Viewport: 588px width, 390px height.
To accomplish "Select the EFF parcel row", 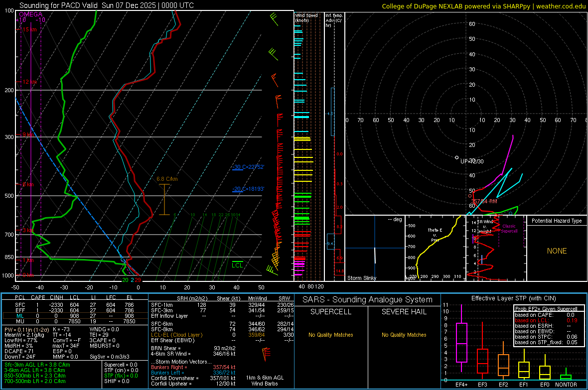I will point(74,310).
